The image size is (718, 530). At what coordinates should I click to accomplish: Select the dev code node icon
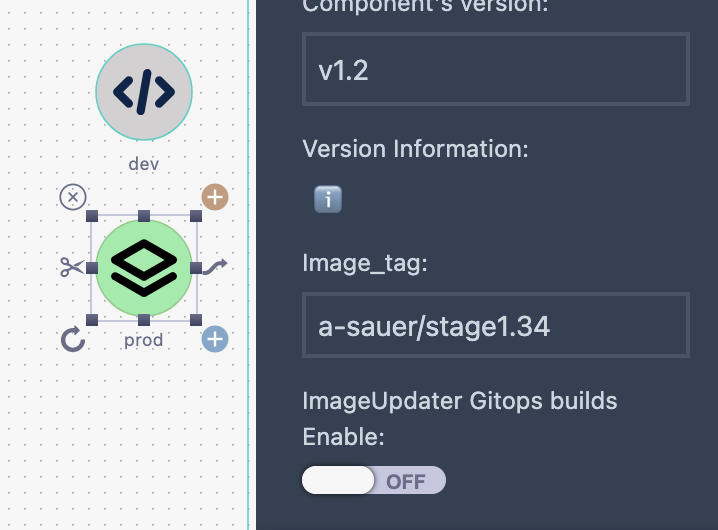[144, 92]
